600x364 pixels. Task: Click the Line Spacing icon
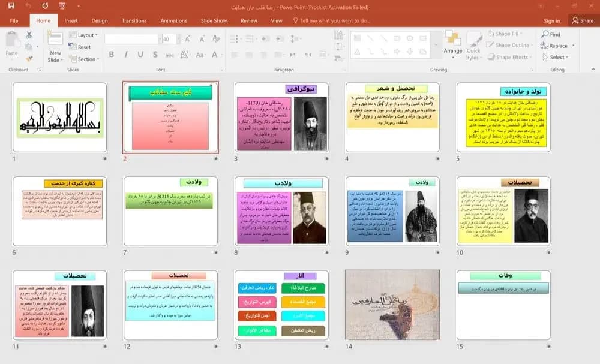point(295,38)
